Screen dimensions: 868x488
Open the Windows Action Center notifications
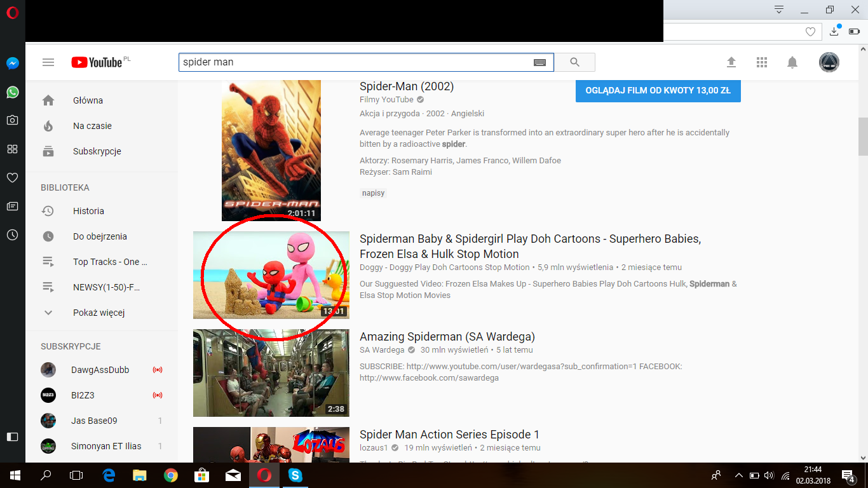848,475
